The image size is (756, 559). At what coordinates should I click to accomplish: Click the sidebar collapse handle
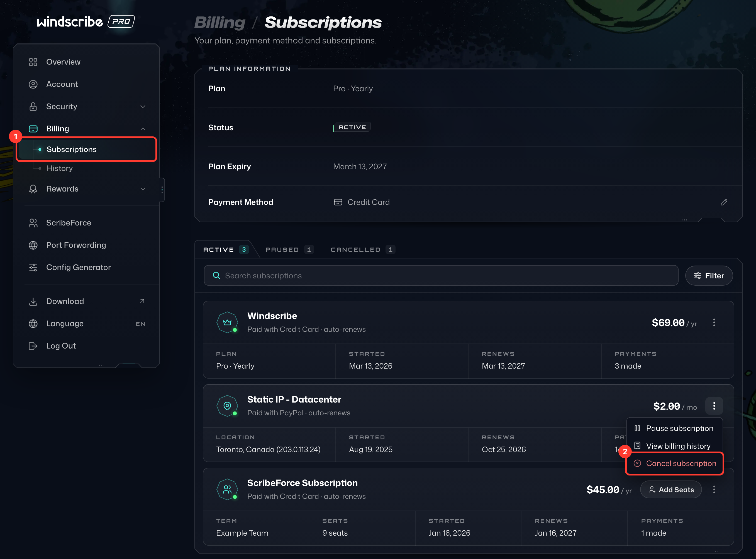click(x=162, y=190)
